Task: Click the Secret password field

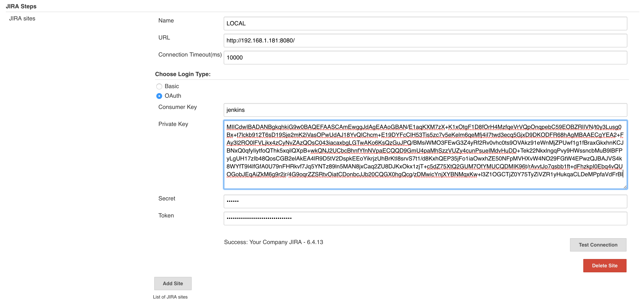Action: (x=425, y=201)
